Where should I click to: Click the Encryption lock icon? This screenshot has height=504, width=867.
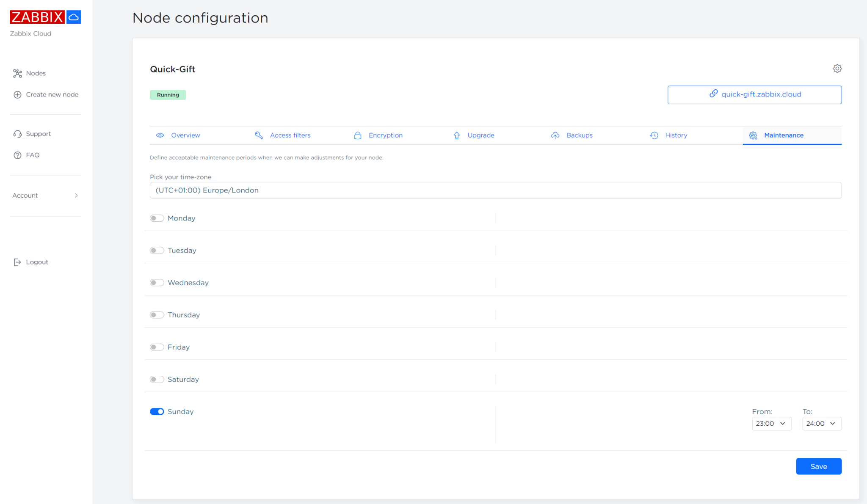[x=358, y=135]
